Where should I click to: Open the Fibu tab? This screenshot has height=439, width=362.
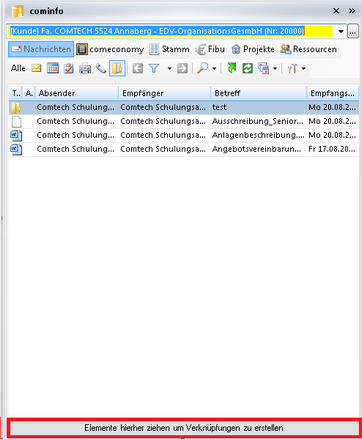click(210, 49)
